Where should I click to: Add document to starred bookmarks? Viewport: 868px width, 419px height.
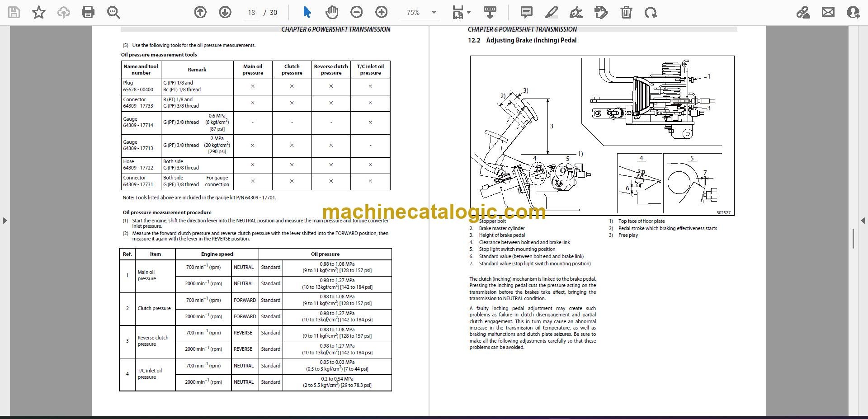pyautogui.click(x=39, y=12)
